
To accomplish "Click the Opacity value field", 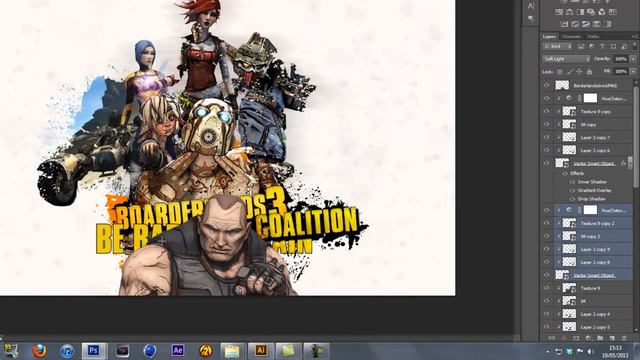I will coord(621,59).
